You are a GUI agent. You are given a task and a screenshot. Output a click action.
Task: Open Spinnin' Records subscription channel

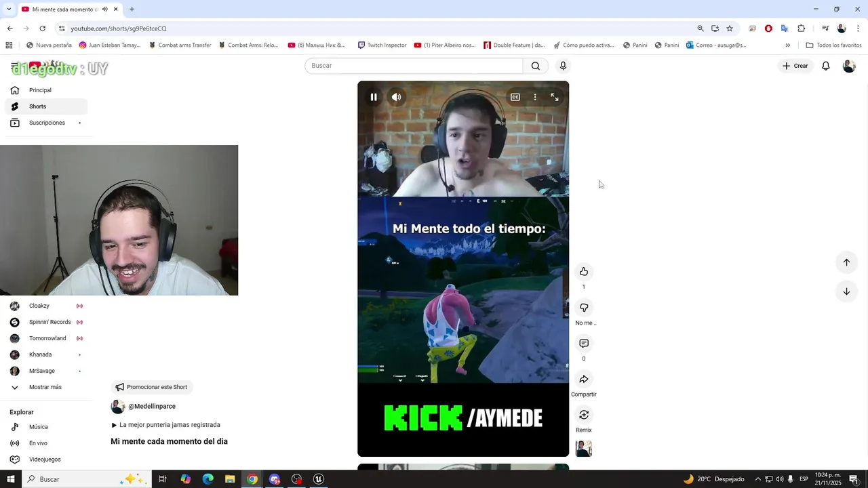[x=46, y=322]
